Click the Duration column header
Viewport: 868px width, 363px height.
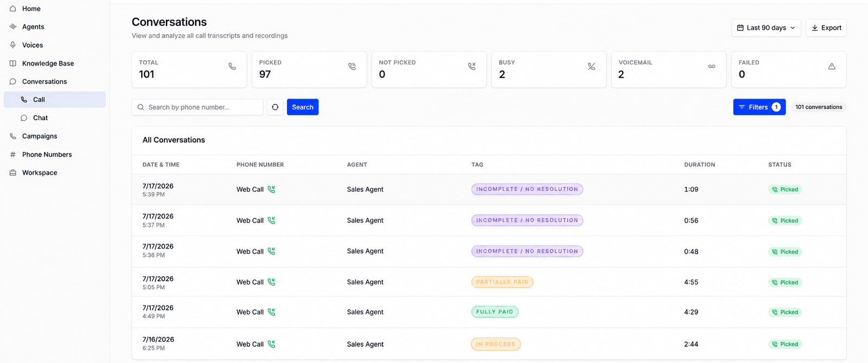699,165
